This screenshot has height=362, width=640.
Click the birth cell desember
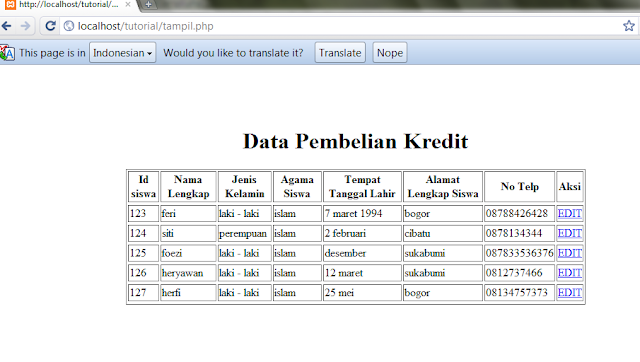click(x=362, y=253)
